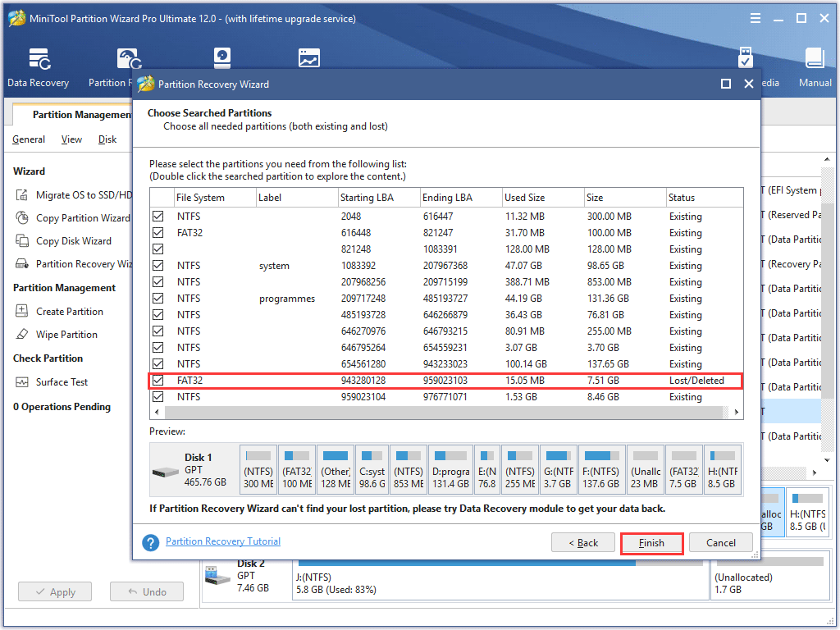
Task: Uncheck the NTFS 76.81 GB partition checkbox
Action: 158,315
